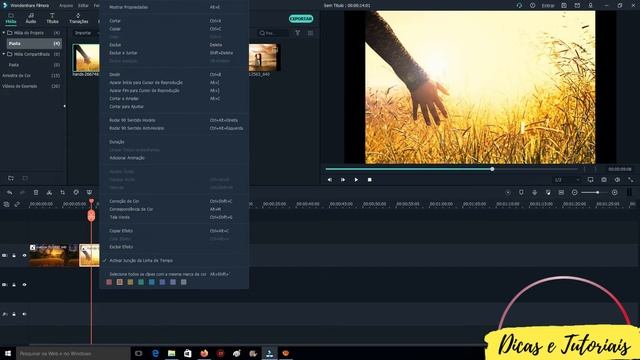This screenshot has width=640, height=360.
Task: Click the trash delete icon in timeline toolbar
Action: (36, 192)
